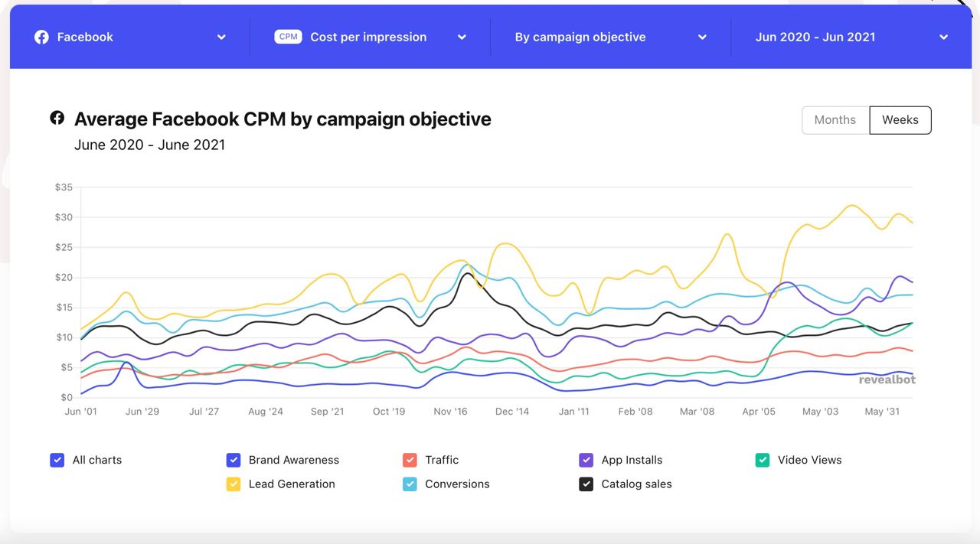Toggle the All charts checkbox
This screenshot has height=544, width=980.
tap(57, 460)
